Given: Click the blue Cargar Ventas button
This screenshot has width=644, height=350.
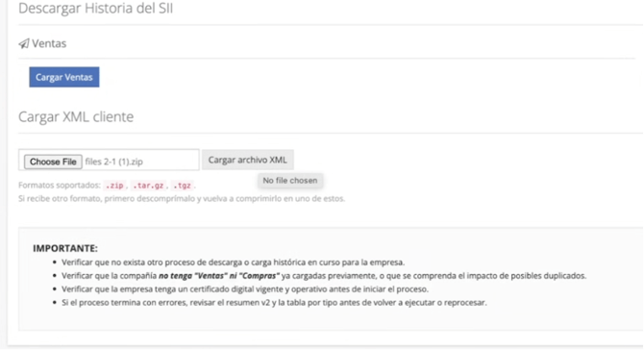Looking at the screenshot, I should pyautogui.click(x=64, y=77).
